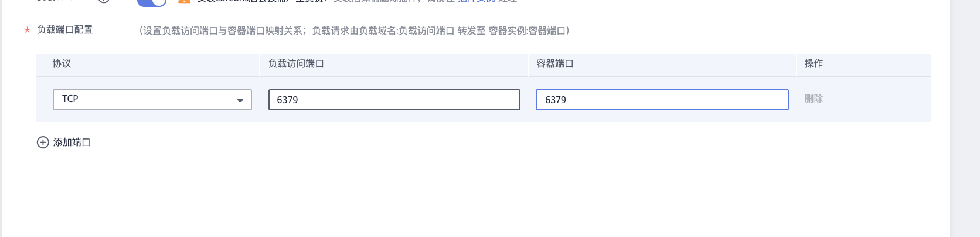Click the port mapping hint text in parentheses
The image size is (980, 237).
(354, 31)
